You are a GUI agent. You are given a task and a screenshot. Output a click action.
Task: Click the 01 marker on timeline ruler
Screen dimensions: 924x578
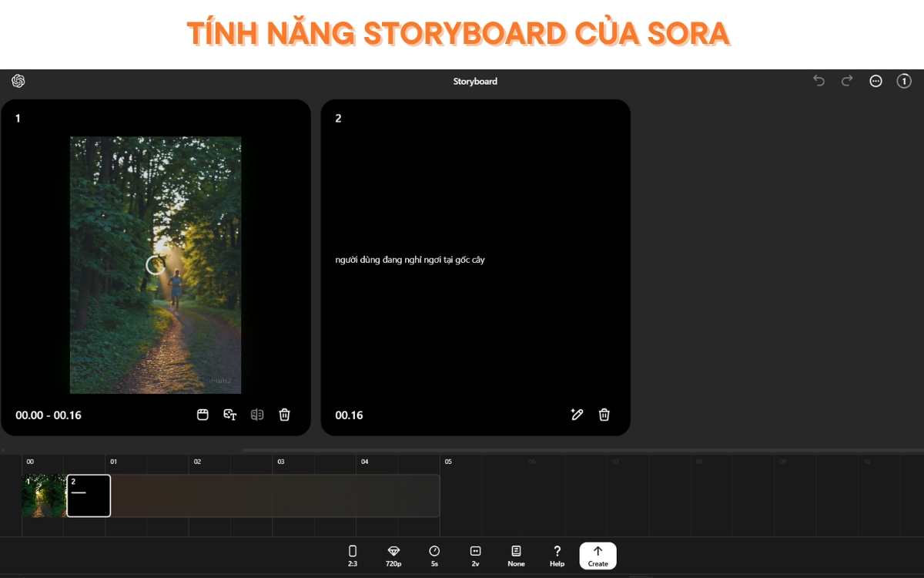coord(113,462)
